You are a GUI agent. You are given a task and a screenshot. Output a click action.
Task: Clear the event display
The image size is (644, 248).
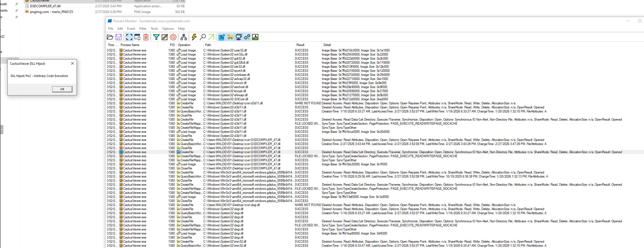(146, 37)
